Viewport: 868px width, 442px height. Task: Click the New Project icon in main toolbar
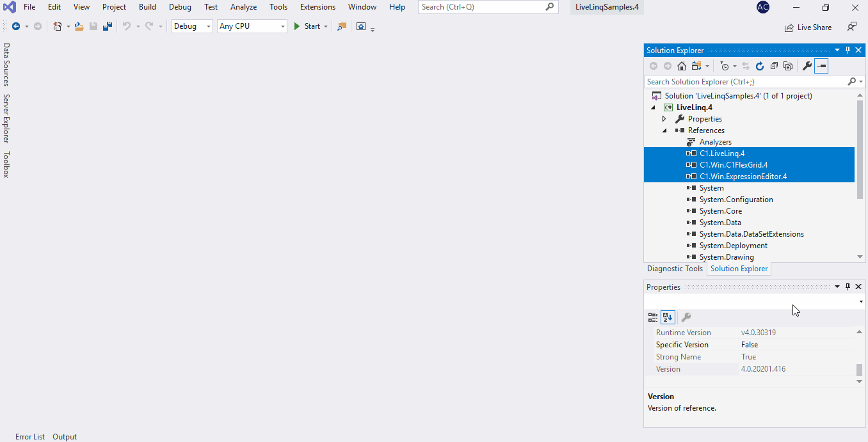pyautogui.click(x=58, y=26)
